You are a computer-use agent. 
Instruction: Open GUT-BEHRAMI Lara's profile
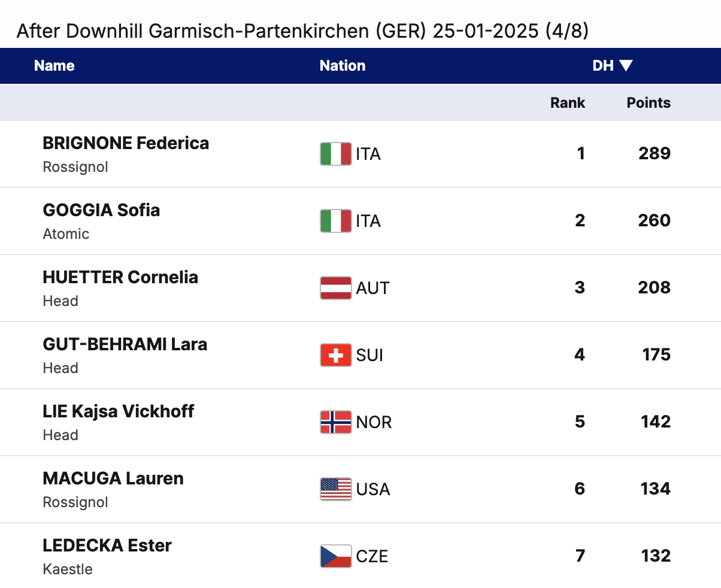click(x=125, y=345)
